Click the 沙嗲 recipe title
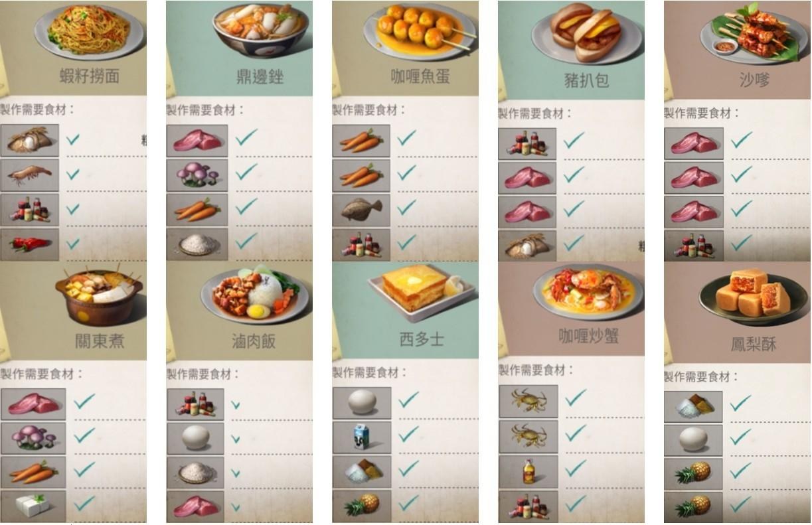The image size is (812, 525). [x=754, y=80]
